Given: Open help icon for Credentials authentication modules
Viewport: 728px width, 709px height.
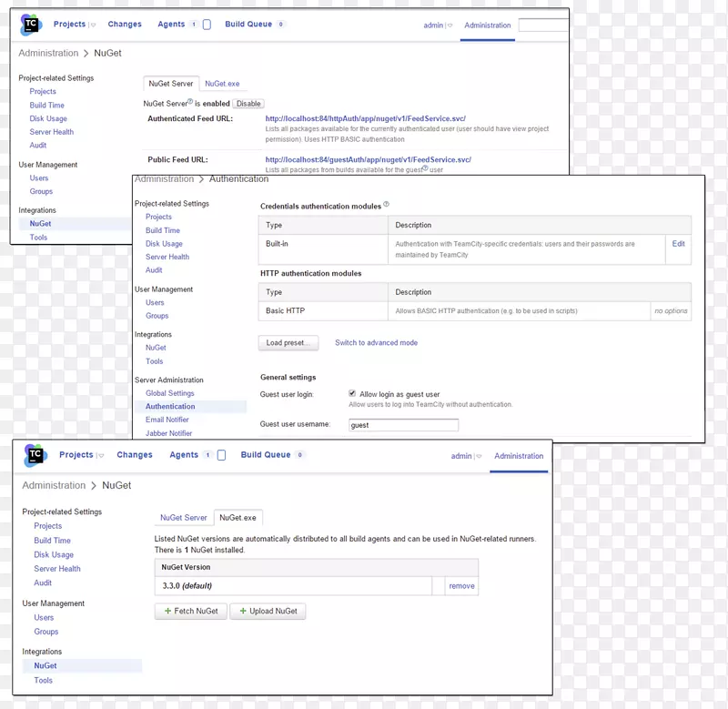Looking at the screenshot, I should 386,204.
